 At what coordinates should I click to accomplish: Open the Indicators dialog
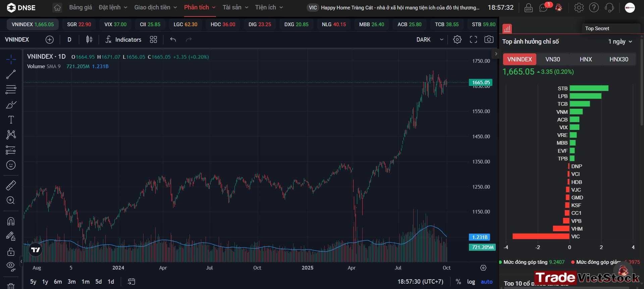pyautogui.click(x=123, y=40)
